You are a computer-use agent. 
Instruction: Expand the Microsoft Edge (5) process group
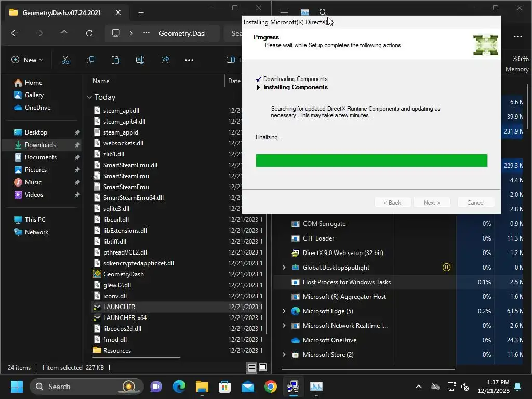click(x=284, y=311)
